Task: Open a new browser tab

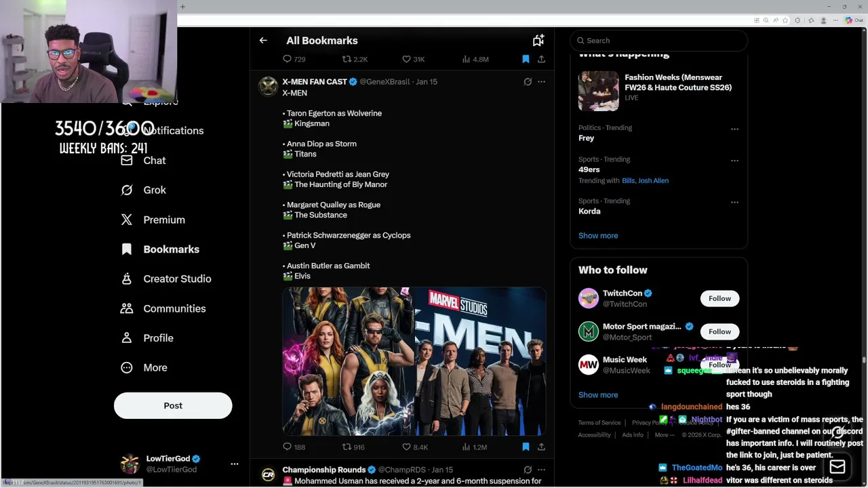Action: [182, 7]
